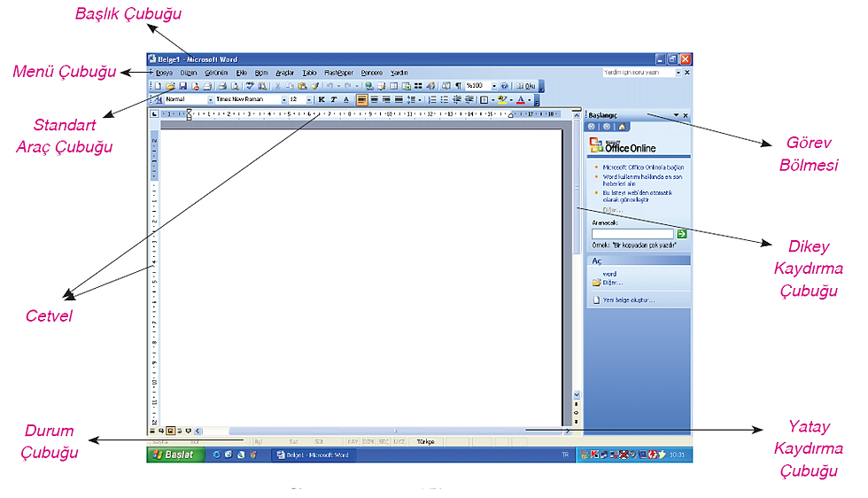The height and width of the screenshot is (498, 868).
Task: Click 'Yeni belge oluştur...' link in task pane
Action: tap(628, 300)
